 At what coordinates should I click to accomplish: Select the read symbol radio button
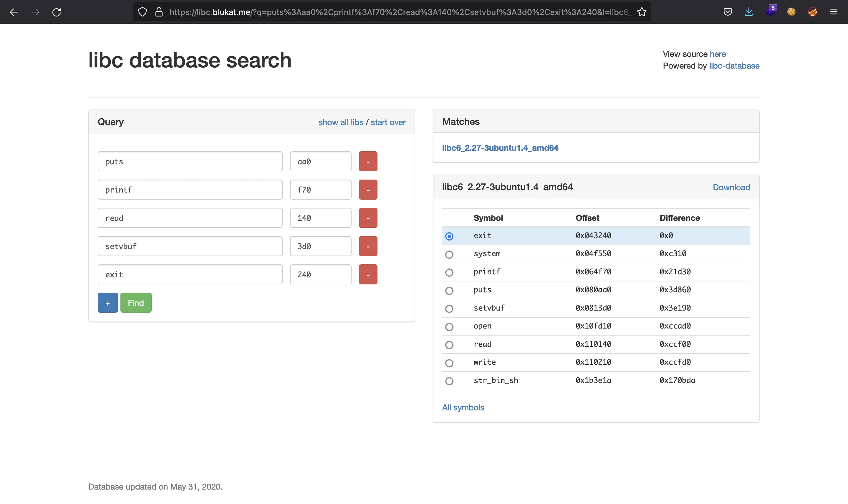(449, 345)
